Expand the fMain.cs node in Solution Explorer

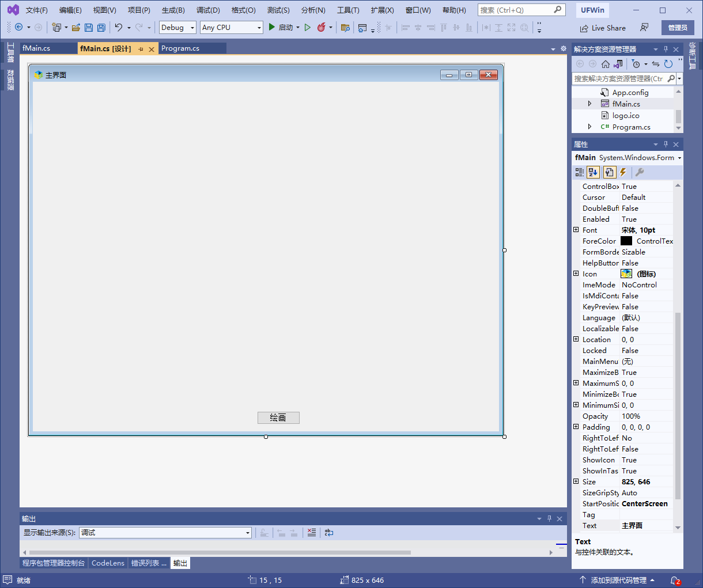[589, 104]
